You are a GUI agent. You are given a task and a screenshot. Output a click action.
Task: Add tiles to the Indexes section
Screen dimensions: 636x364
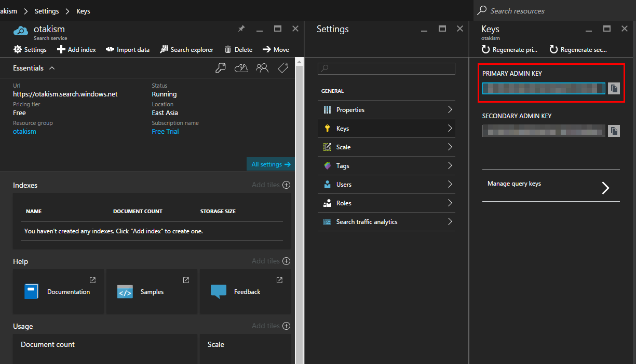pos(271,185)
